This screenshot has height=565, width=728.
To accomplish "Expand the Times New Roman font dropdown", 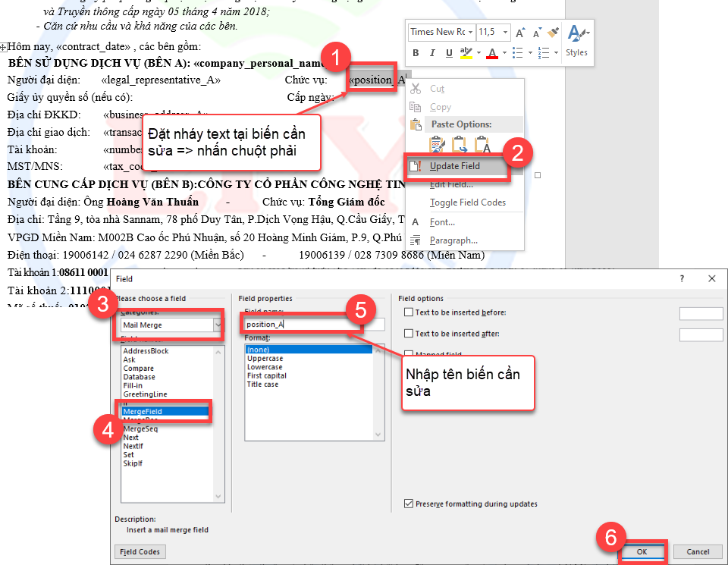I will pyautogui.click(x=471, y=33).
